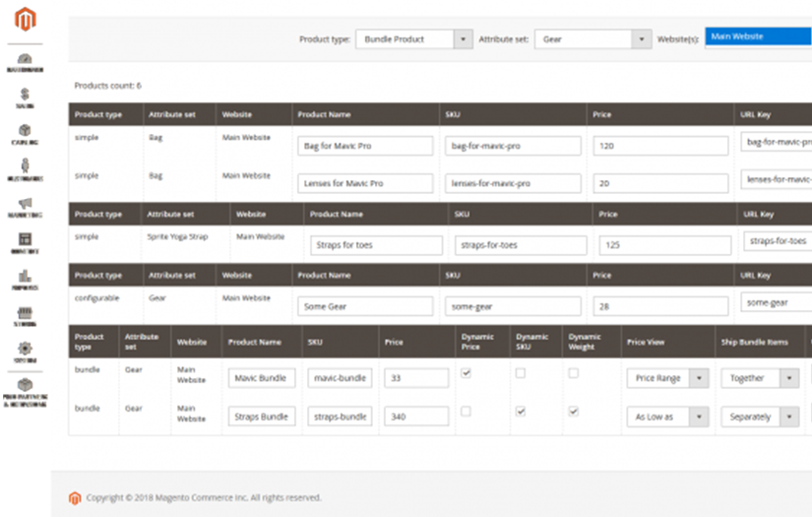Image resolution: width=812 pixels, height=517 pixels.
Task: Uncheck Dynamic Weight for Straps Bundle
Action: 573,412
